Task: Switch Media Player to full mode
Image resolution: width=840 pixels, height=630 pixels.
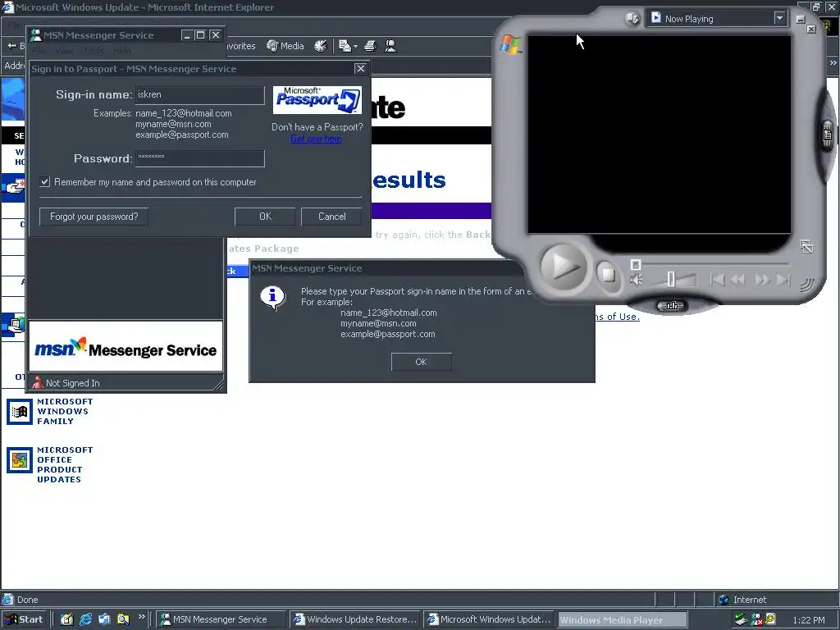Action: (806, 246)
